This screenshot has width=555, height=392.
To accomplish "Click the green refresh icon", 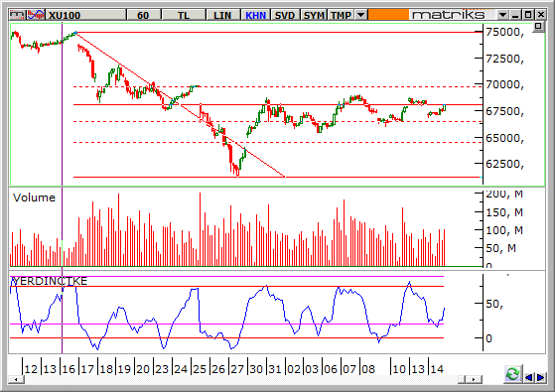I will tap(513, 374).
